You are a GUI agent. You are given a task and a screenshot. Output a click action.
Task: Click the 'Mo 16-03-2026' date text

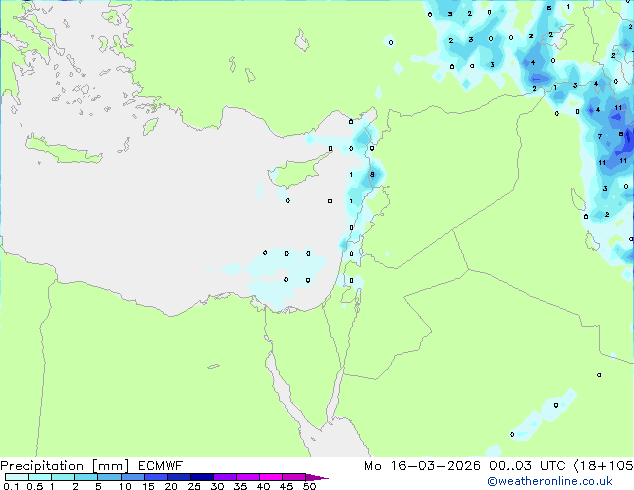click(x=422, y=466)
